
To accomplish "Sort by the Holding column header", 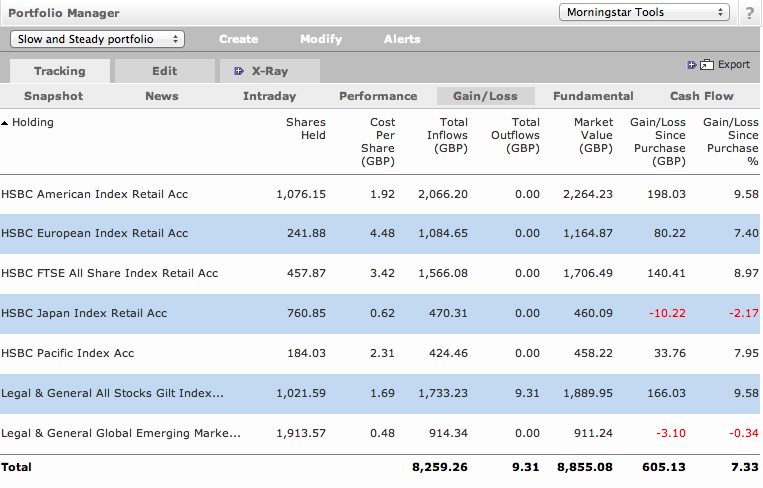I will pos(33,122).
